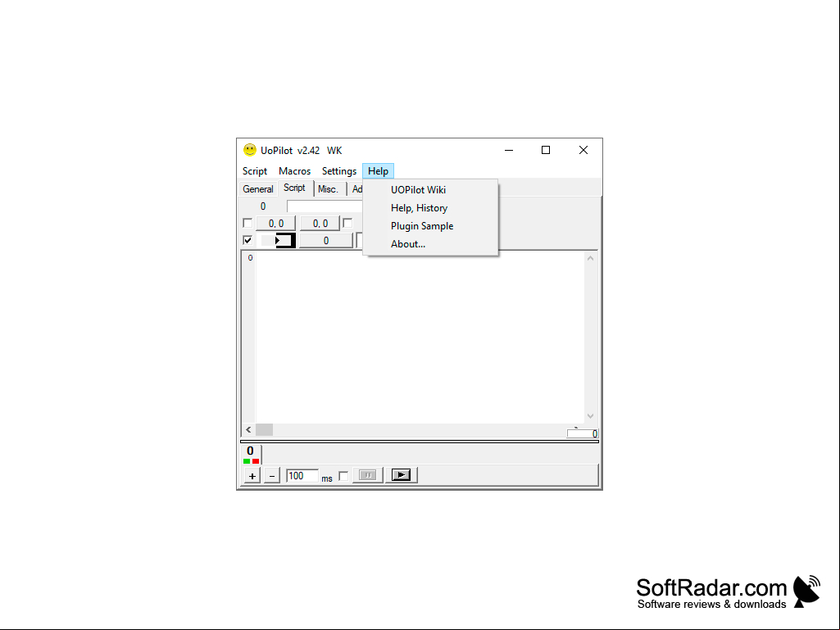This screenshot has height=630, width=840.
Task: Click the UoPilot smiley icon in title bar
Action: [x=250, y=150]
